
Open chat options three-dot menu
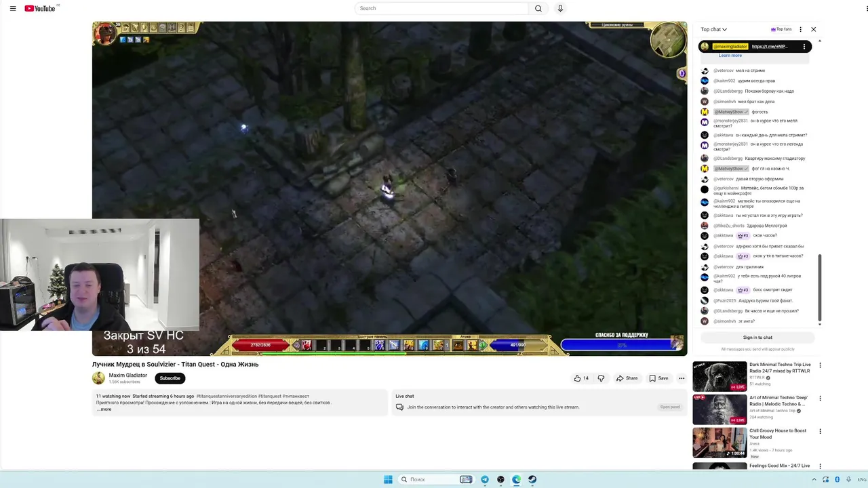click(x=800, y=29)
